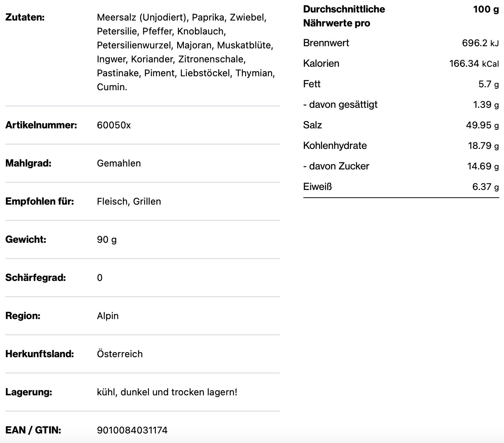The width and height of the screenshot is (504, 443).
Task: Click the Kohlenhydrate row label
Action: (335, 146)
